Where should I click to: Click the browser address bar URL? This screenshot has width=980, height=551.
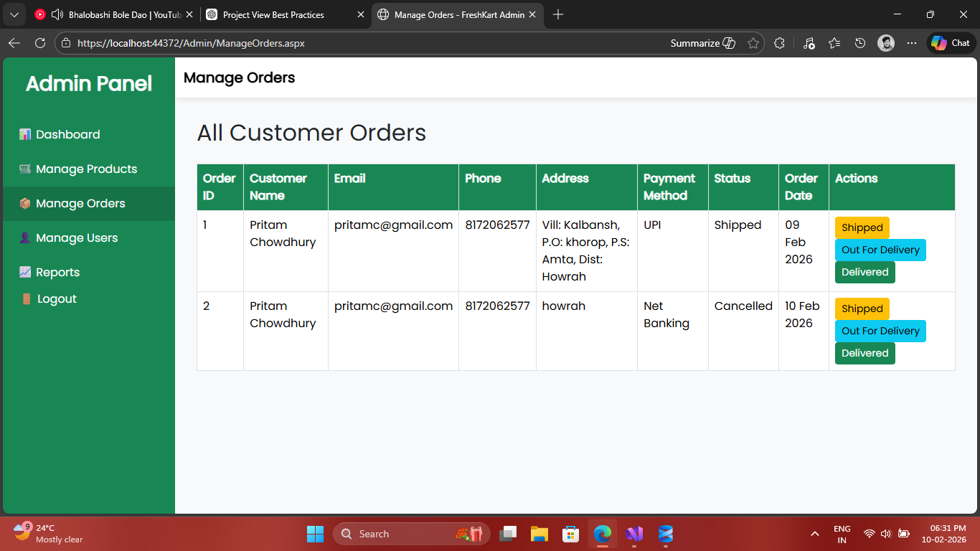pyautogui.click(x=191, y=43)
